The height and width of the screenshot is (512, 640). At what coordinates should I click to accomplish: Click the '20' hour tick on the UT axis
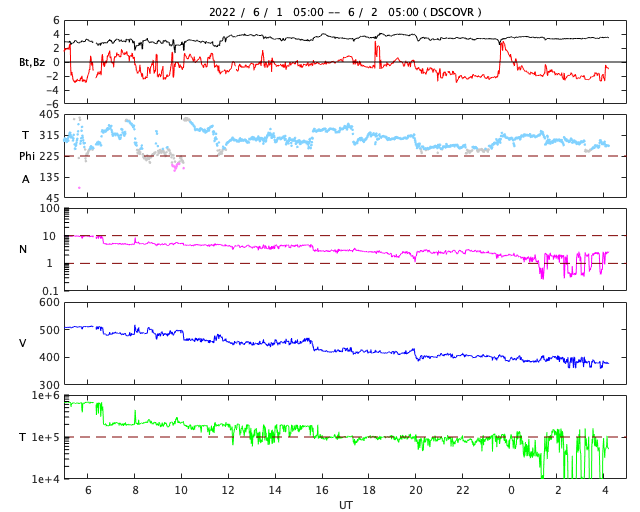(416, 490)
